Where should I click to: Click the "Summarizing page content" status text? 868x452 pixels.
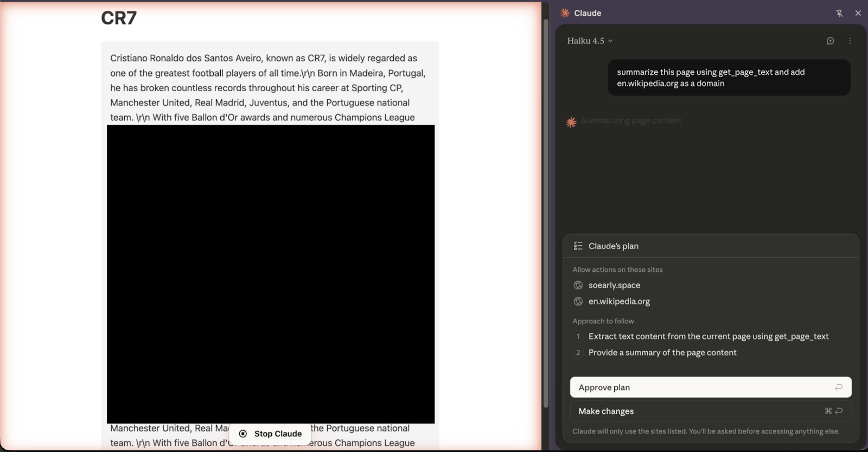631,120
